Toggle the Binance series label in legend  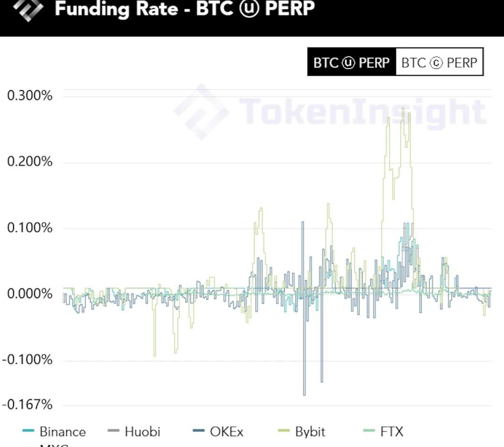point(63,432)
